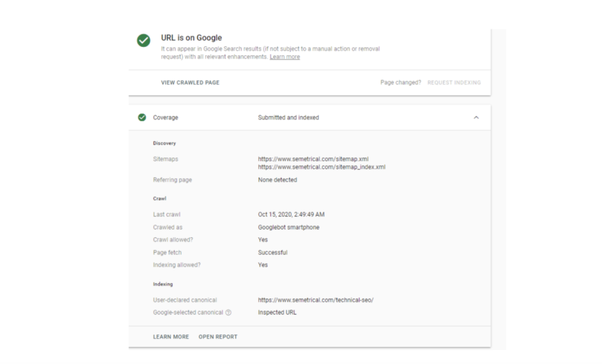Click the sitemap_index.xml URL
The height and width of the screenshot is (364, 602).
[322, 167]
